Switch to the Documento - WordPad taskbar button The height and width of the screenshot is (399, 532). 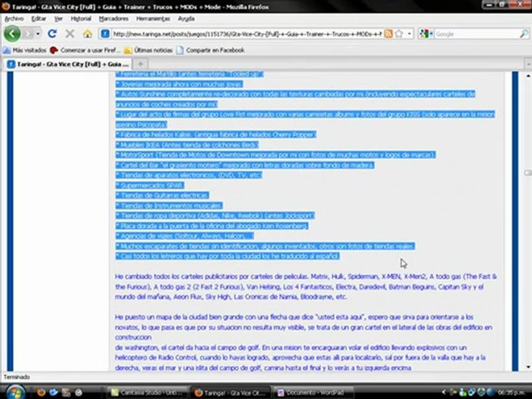pyautogui.click(x=315, y=392)
